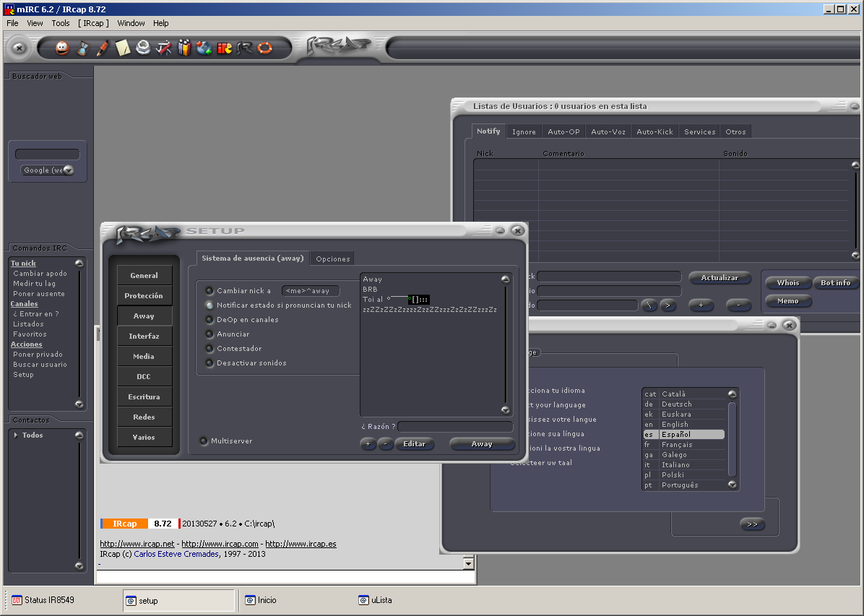Click the Memo button

[x=788, y=301]
